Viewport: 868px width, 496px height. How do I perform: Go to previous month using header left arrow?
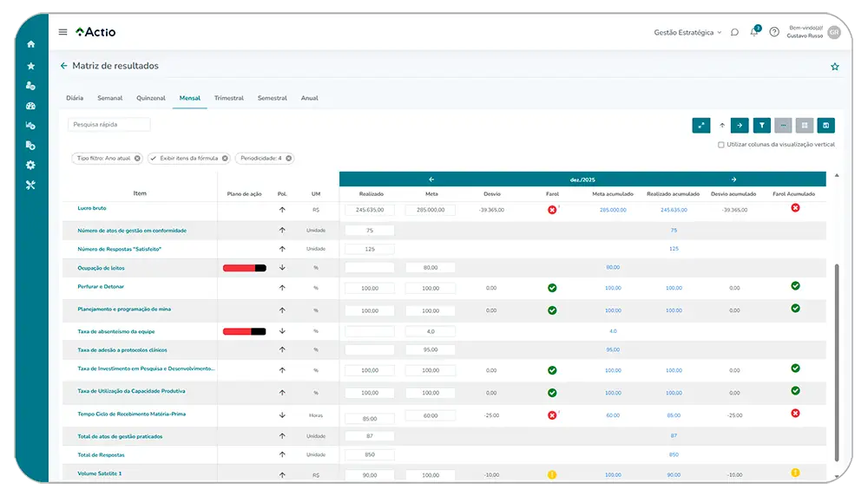pyautogui.click(x=431, y=179)
